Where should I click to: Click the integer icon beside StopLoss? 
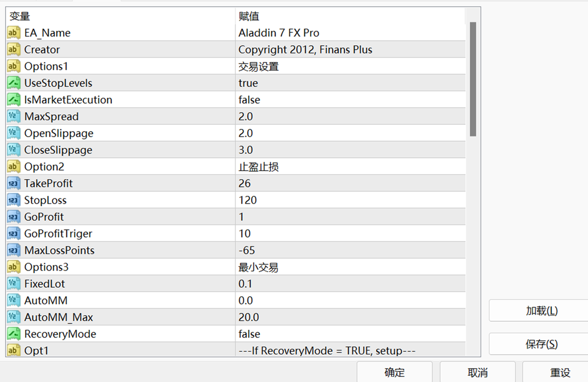pos(14,200)
